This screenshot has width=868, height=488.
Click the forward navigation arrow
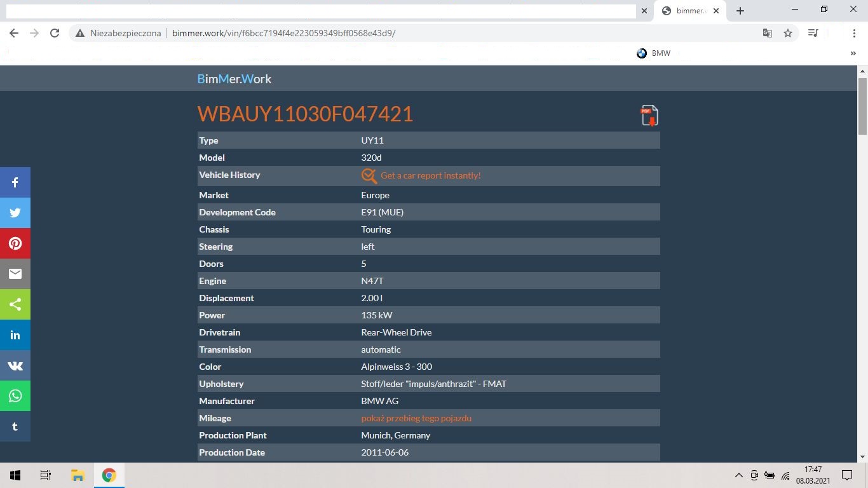coord(34,33)
